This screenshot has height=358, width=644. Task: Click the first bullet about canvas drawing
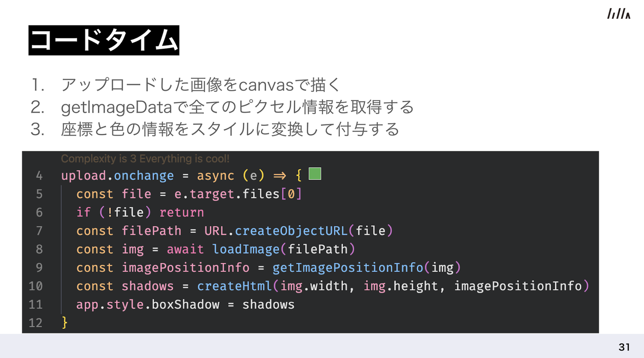[200, 84]
